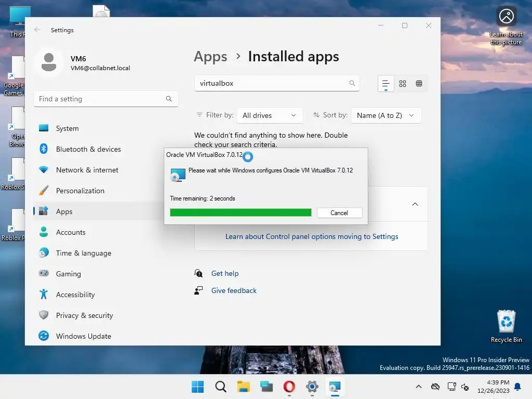Viewport: 532px width, 399px height.
Task: Launch Opera browser from taskbar
Action: click(x=289, y=387)
